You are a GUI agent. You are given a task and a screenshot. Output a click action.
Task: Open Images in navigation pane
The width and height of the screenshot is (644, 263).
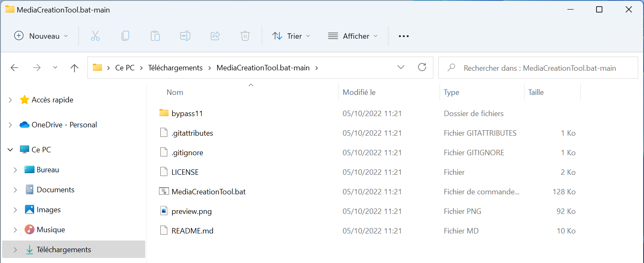pos(49,210)
